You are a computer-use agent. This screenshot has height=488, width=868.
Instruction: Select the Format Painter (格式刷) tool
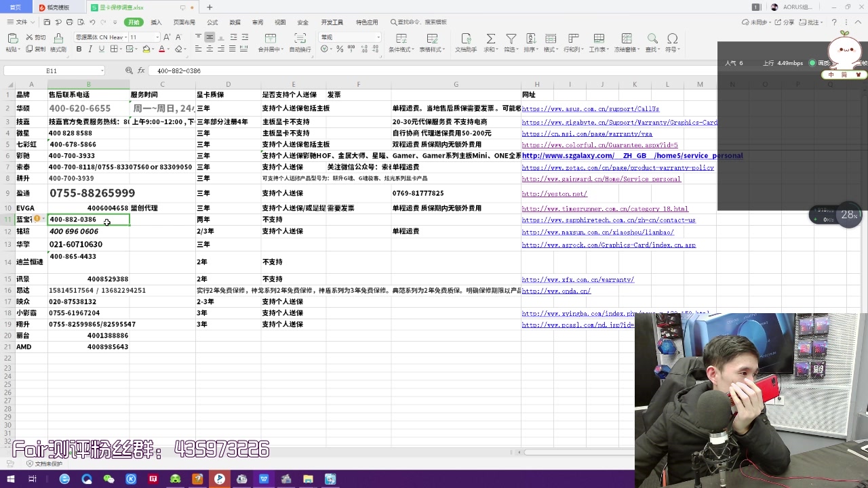point(58,43)
